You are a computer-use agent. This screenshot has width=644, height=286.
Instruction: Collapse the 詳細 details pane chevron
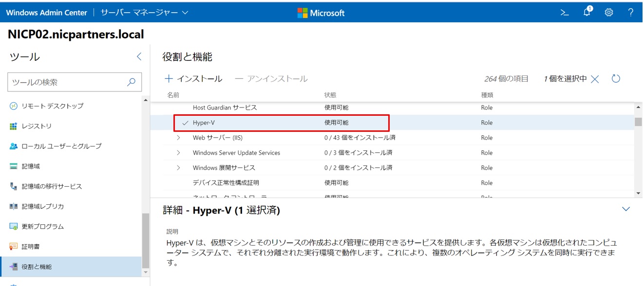(x=626, y=209)
